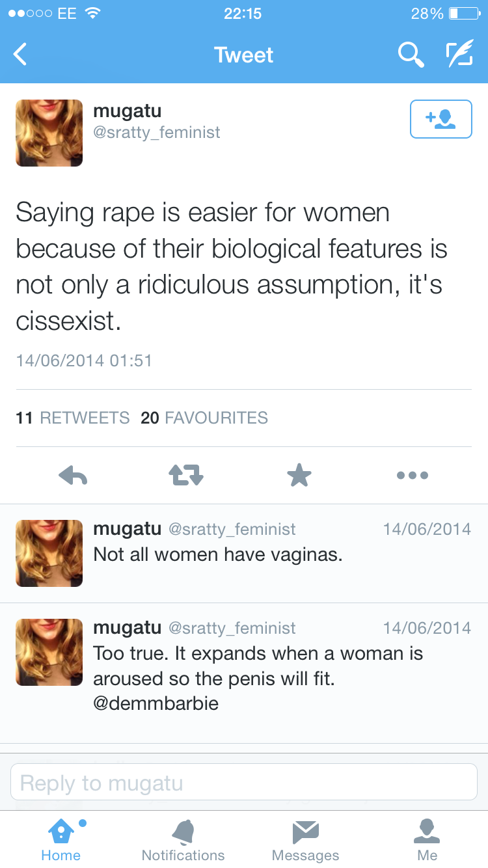Tap the compose new tweet icon
This screenshot has height=868, width=488.
click(459, 55)
